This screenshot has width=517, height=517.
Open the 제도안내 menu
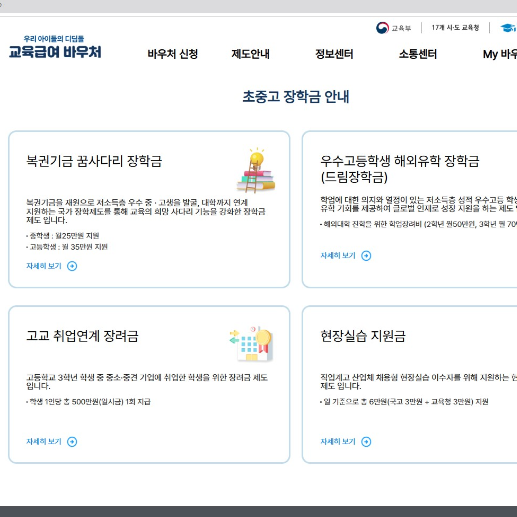click(x=250, y=54)
